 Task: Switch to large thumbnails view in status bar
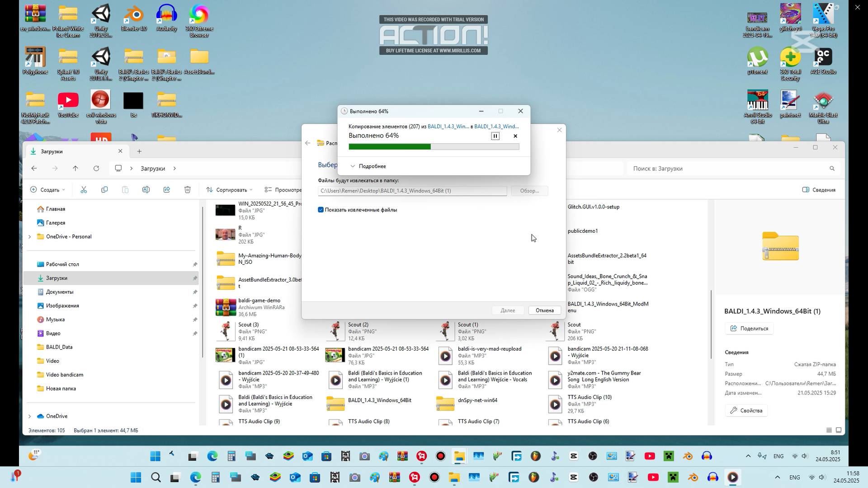point(839,430)
